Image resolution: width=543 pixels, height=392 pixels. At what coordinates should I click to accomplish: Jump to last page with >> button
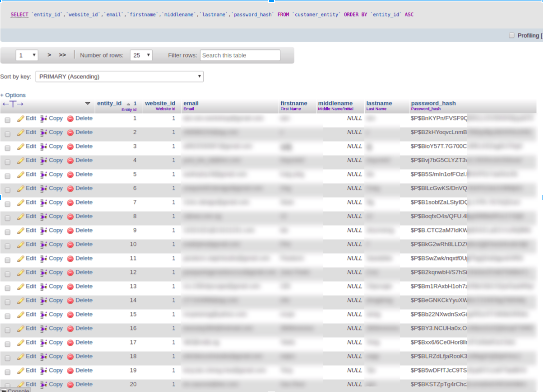(63, 55)
